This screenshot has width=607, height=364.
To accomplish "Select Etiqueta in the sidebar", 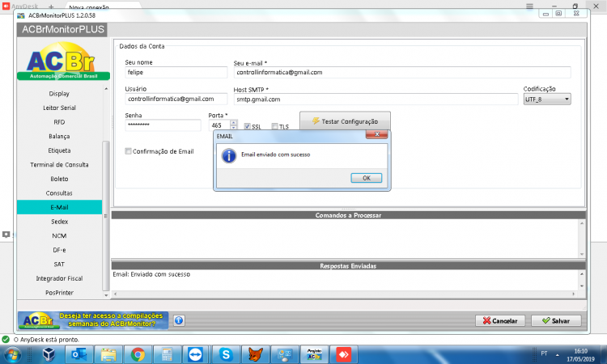I will coord(59,150).
